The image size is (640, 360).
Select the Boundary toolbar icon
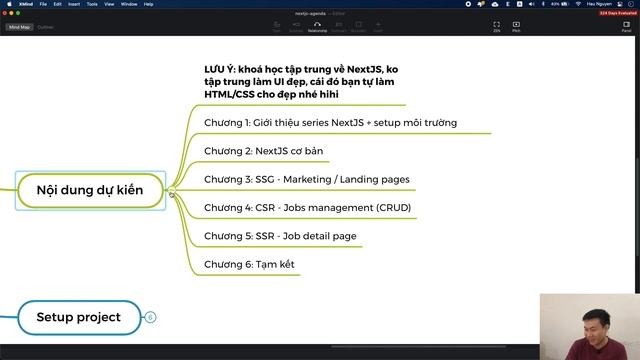(358, 27)
